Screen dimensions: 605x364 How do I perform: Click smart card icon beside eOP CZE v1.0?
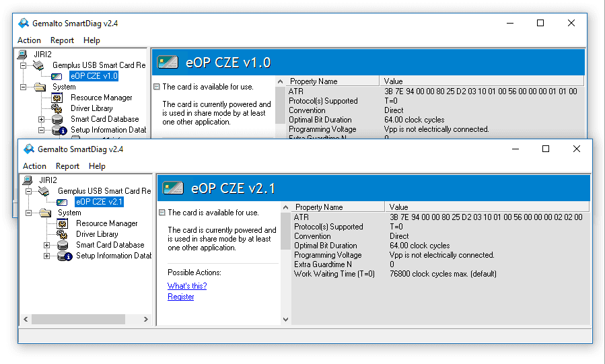57,76
